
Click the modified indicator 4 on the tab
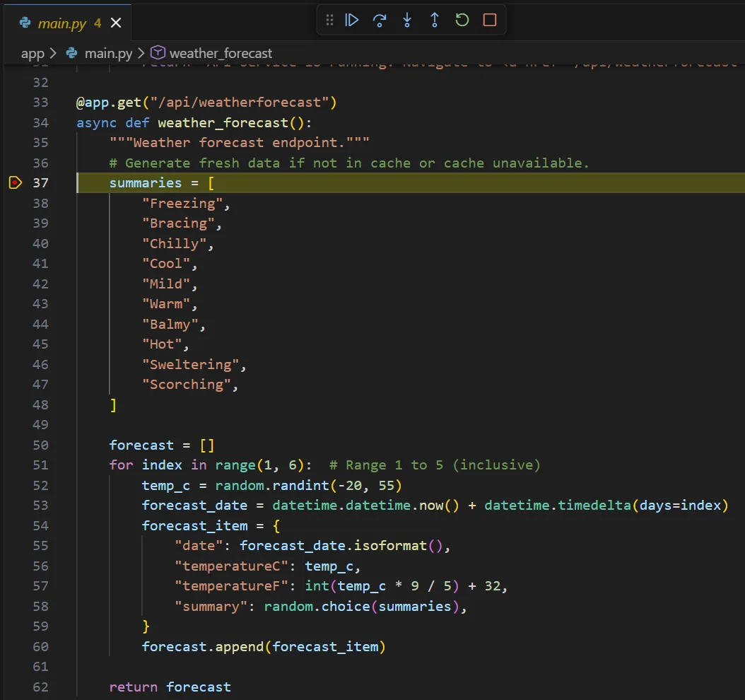tap(98, 23)
